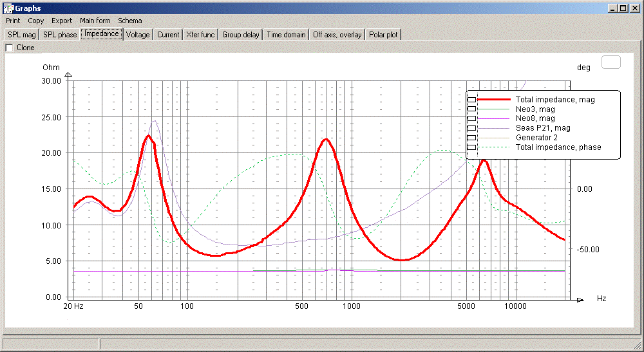Switch to the SPL mag tab
Viewport: 644px width, 352px height.
22,35
